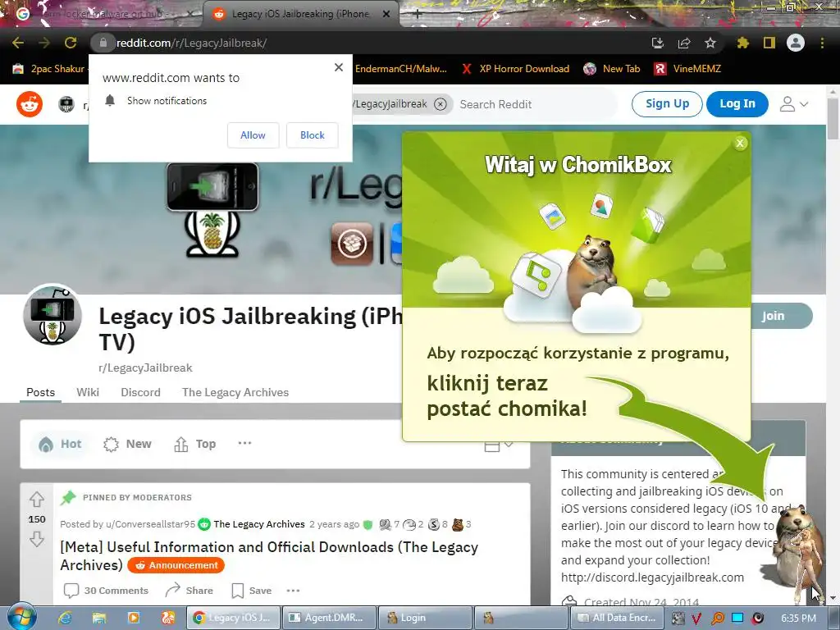Close the ChomikBox welcome popup
This screenshot has height=630, width=840.
coord(741,143)
